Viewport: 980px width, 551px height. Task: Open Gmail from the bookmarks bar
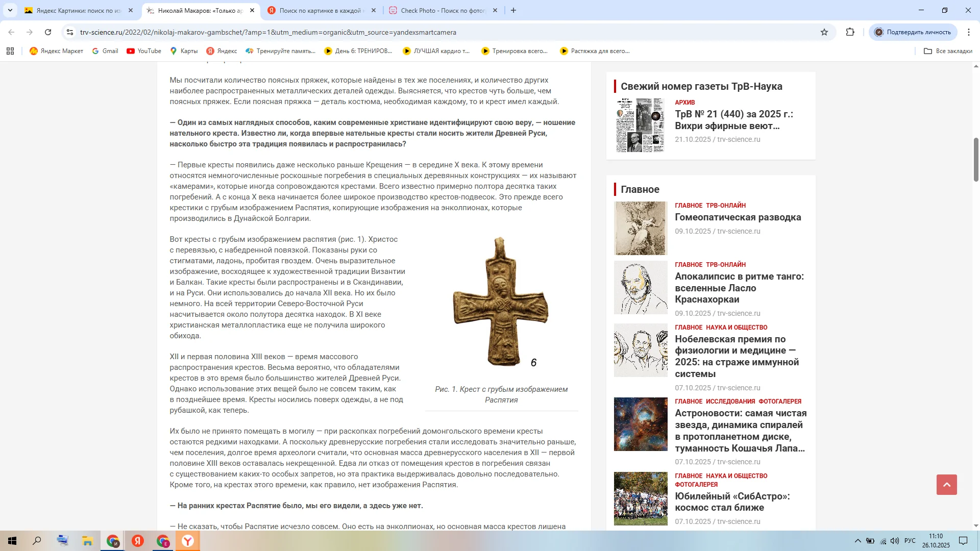click(105, 51)
